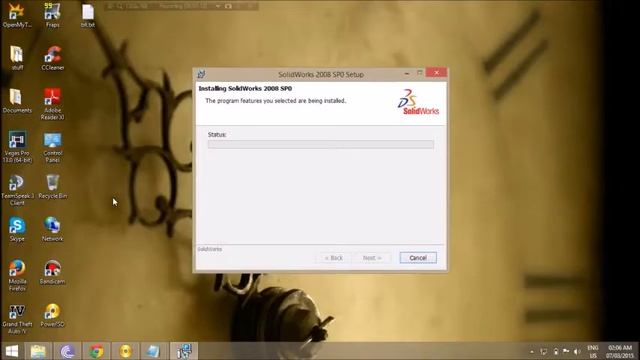Open the OpenMyT... desktop shortcut
This screenshot has width=640, height=360.
click(x=17, y=16)
